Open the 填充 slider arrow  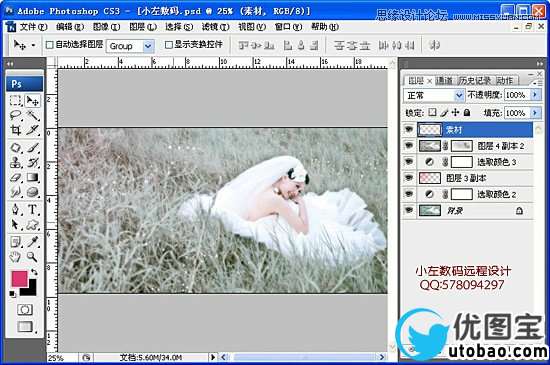(x=535, y=113)
